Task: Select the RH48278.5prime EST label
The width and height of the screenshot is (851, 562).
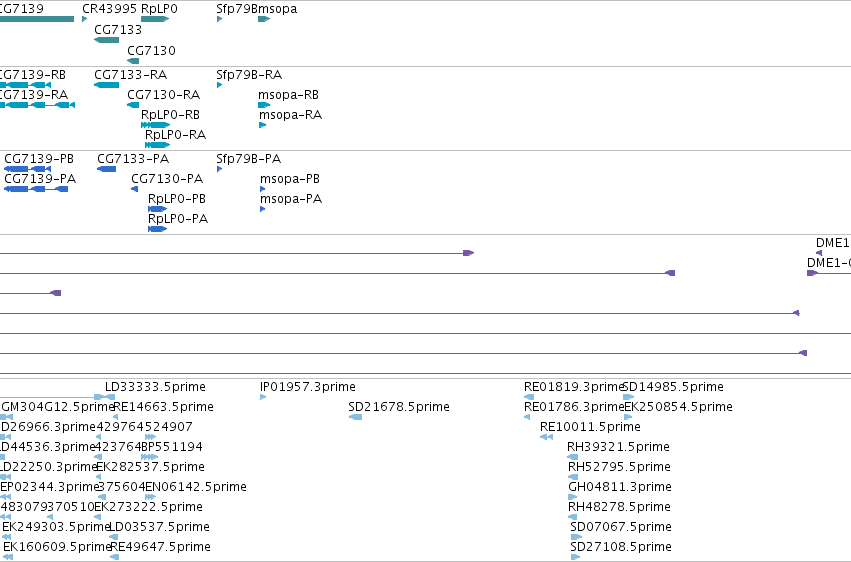Action: pyautogui.click(x=619, y=507)
